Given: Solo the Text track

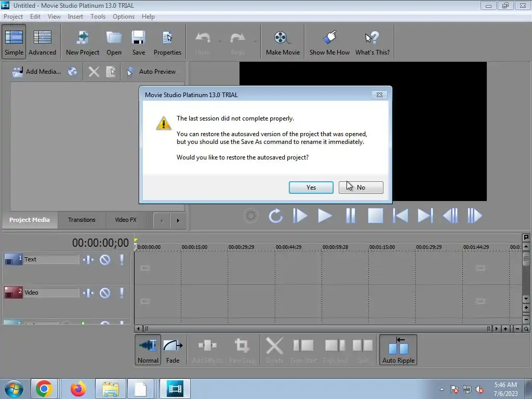Looking at the screenshot, I should 122,260.
